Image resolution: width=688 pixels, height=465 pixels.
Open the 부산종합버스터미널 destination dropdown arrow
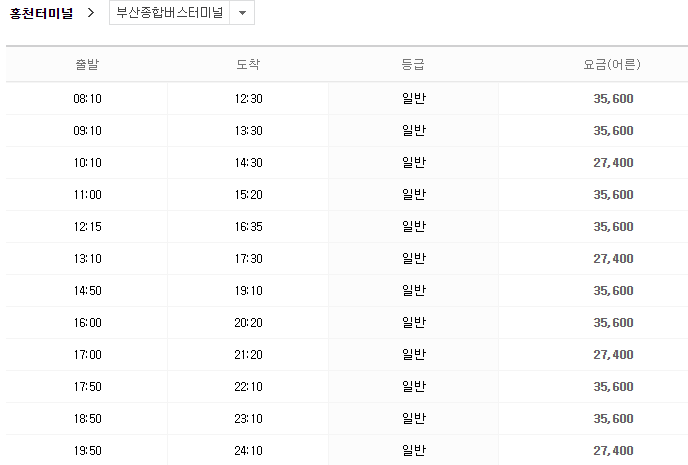pyautogui.click(x=242, y=13)
